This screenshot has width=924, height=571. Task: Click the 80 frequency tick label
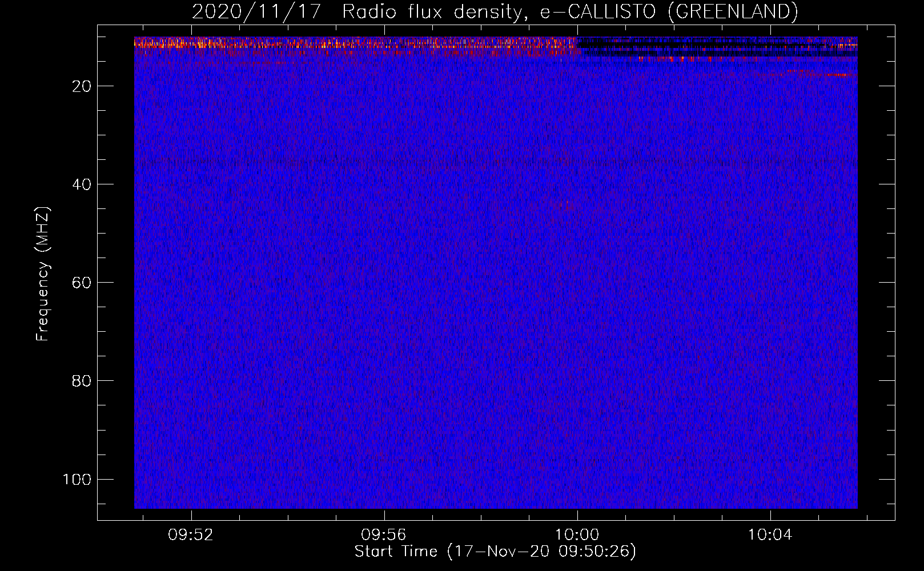82,381
